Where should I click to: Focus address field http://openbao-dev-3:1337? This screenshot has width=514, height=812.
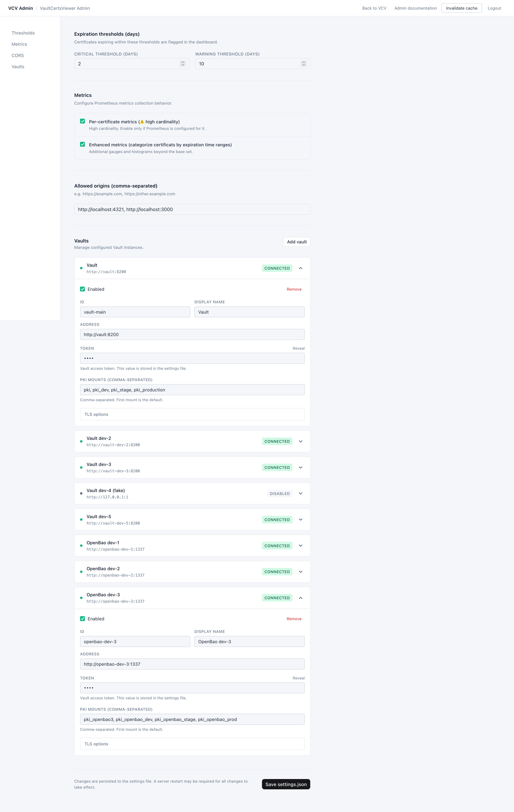point(192,664)
